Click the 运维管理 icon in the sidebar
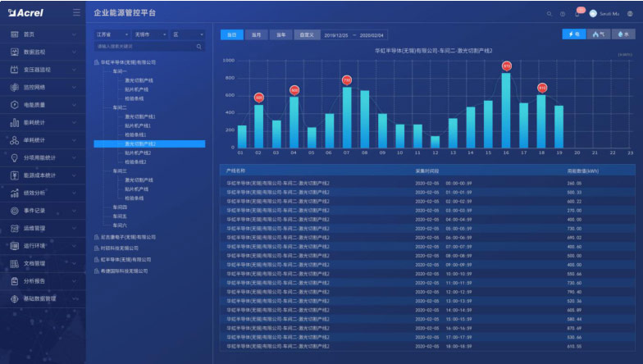 14,228
